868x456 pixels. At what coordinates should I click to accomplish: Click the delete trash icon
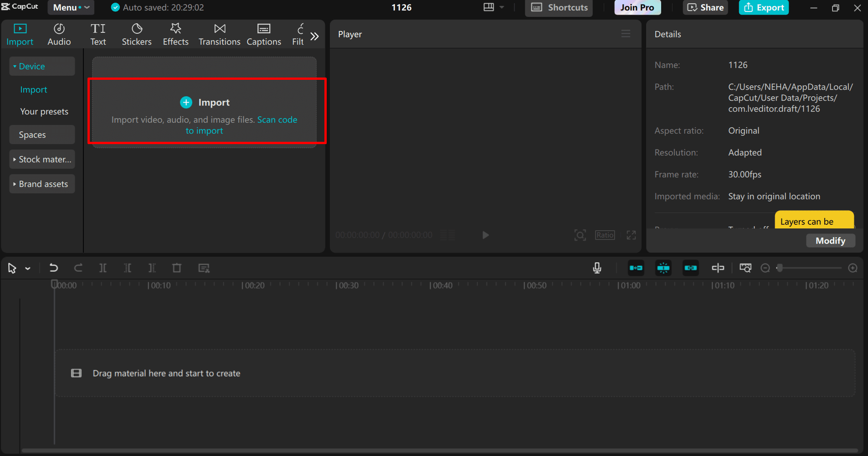pos(177,268)
